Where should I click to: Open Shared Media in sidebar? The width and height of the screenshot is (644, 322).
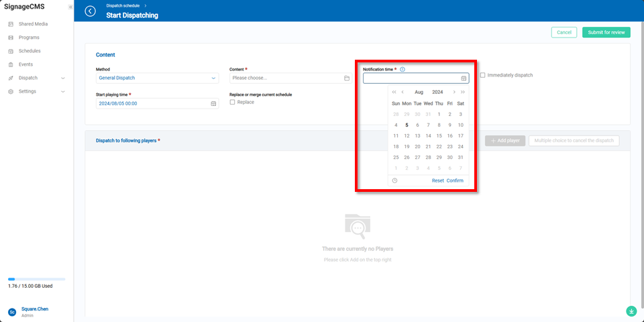point(33,24)
